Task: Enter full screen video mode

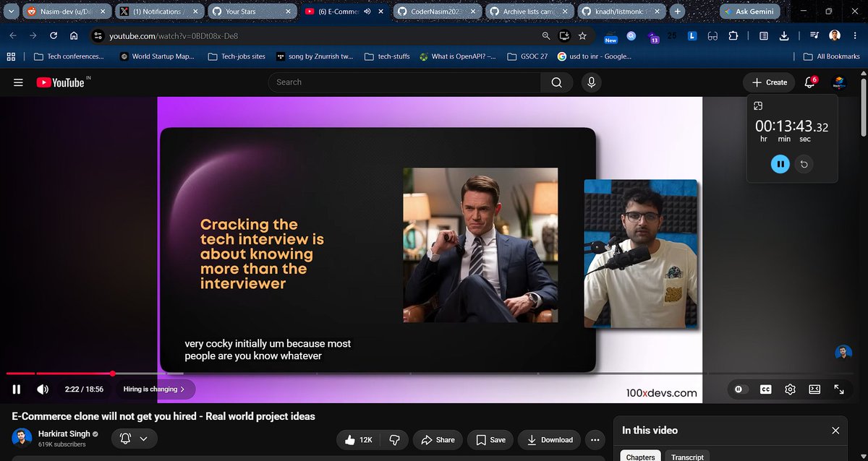Action: coord(839,389)
